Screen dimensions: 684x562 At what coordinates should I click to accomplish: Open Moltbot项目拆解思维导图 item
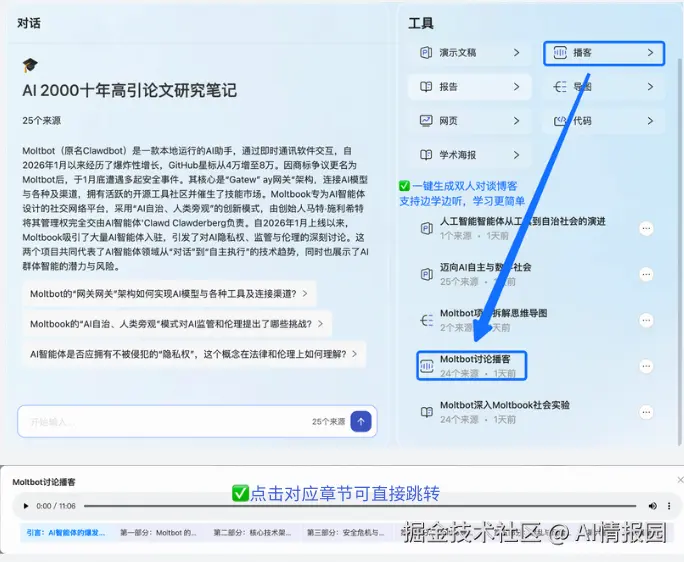pos(493,320)
